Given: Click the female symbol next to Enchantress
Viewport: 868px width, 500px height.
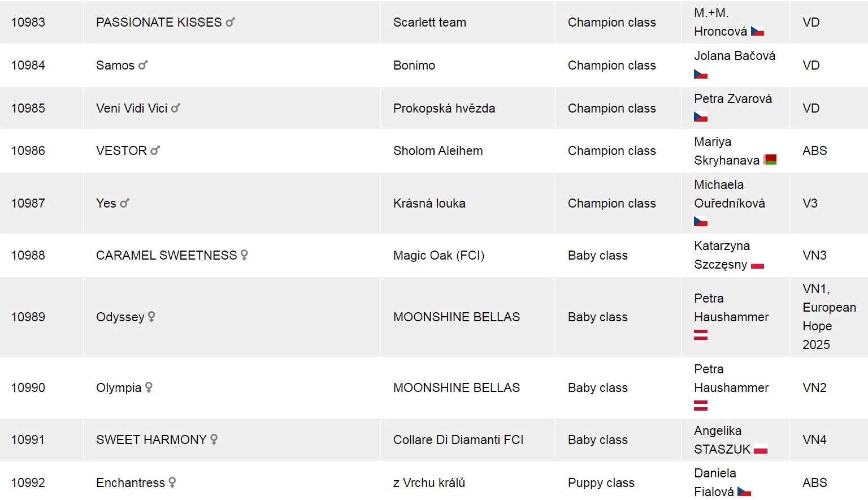Looking at the screenshot, I should click(172, 482).
